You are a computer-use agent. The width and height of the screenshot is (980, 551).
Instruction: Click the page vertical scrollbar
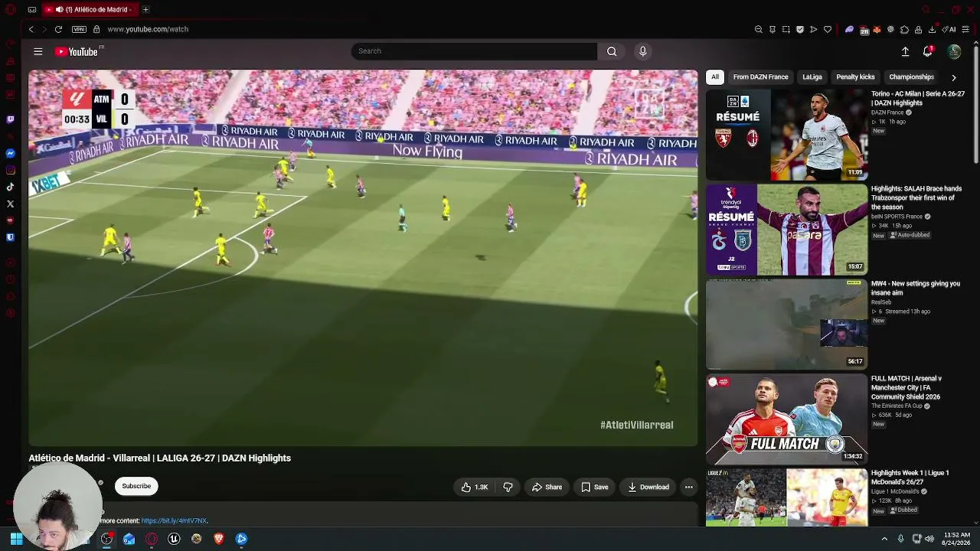(x=975, y=103)
